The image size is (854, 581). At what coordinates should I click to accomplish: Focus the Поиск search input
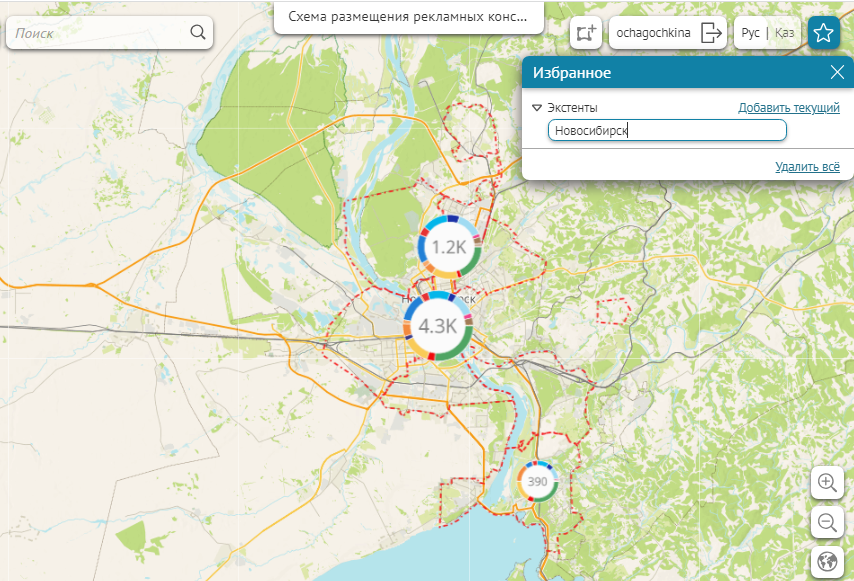tap(100, 33)
